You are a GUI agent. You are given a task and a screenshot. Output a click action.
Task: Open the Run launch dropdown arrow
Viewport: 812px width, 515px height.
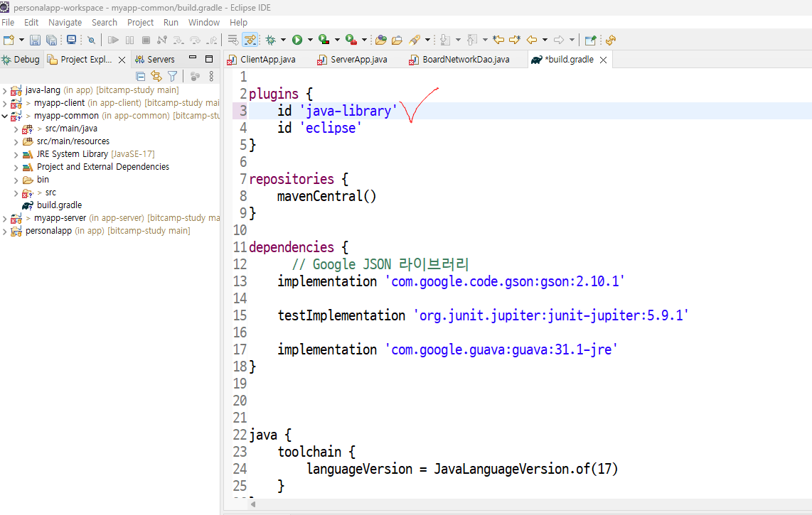(x=310, y=40)
